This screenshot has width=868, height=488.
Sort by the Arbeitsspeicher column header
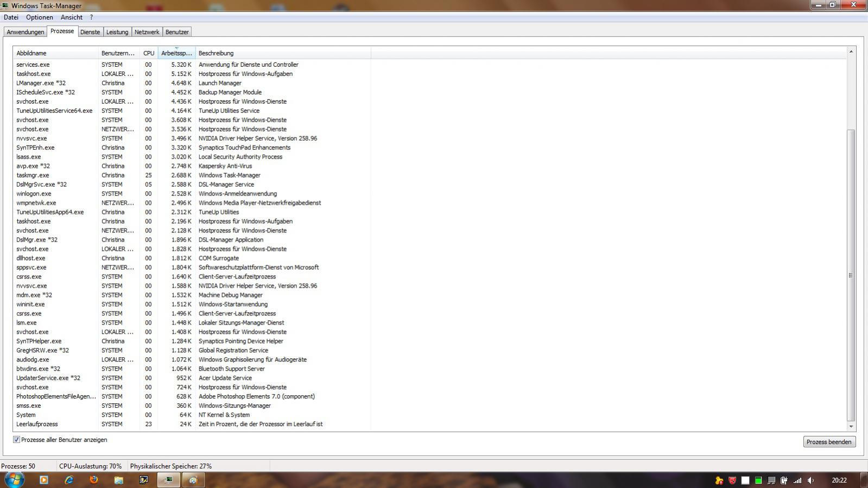coord(176,53)
